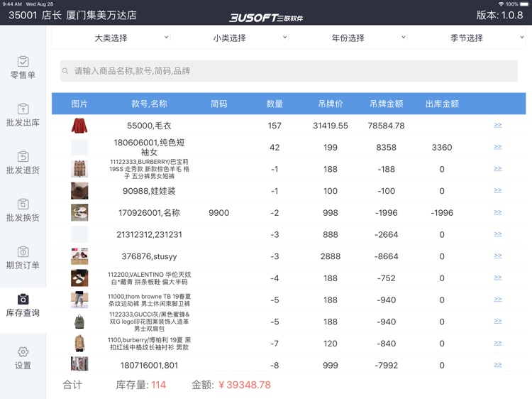The height and width of the screenshot is (399, 532).
Task: View shirt thumbnail for 1100 burberry
Action: (79, 344)
